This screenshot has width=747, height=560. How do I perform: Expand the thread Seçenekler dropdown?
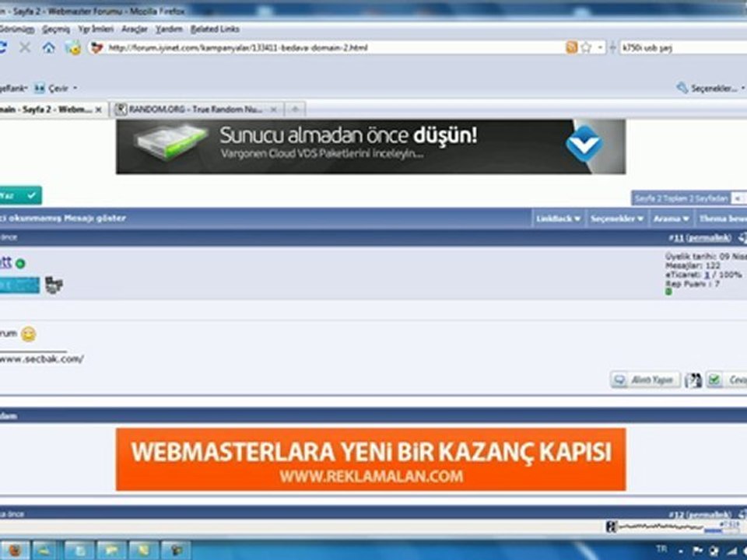(x=617, y=219)
